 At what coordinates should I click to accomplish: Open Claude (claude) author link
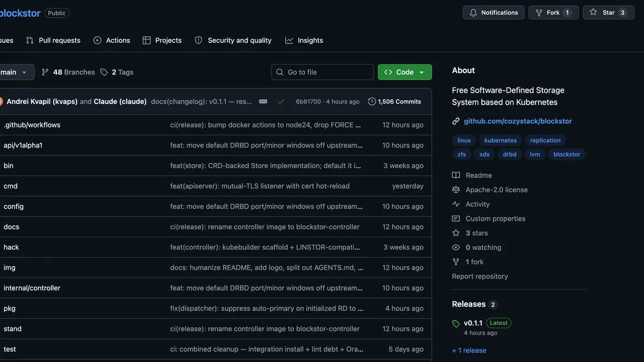(x=120, y=101)
